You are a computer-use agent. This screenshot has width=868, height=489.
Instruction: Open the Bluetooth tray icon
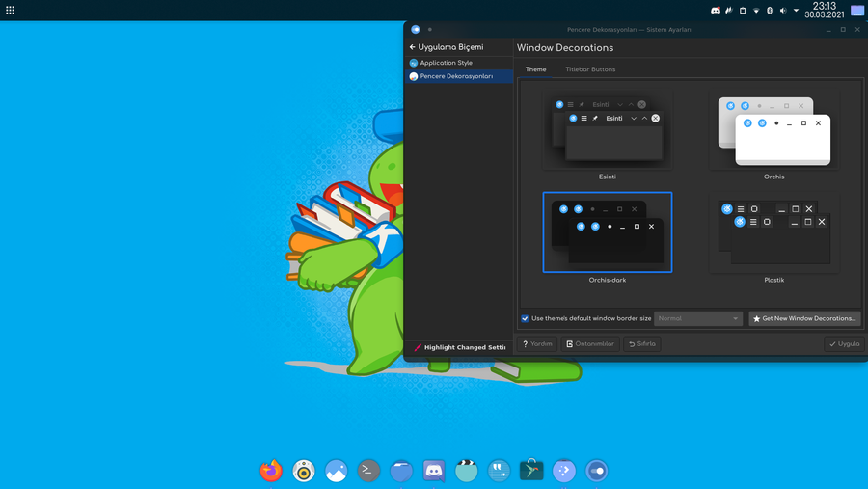pyautogui.click(x=770, y=11)
